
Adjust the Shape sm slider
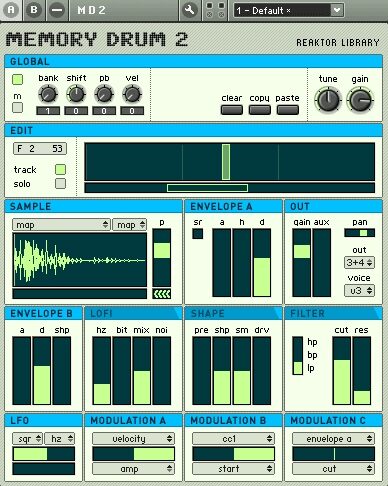(x=242, y=370)
